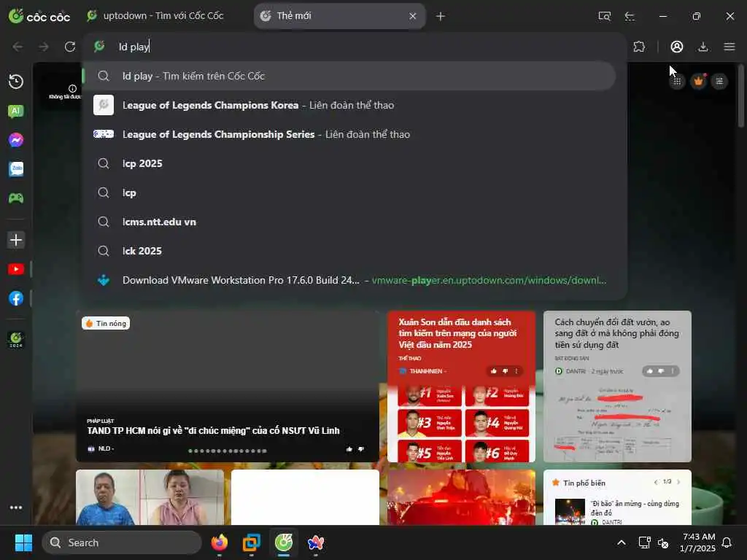Go to next 'Tin phổ biến' page
This screenshot has height=560, width=747.
678,482
